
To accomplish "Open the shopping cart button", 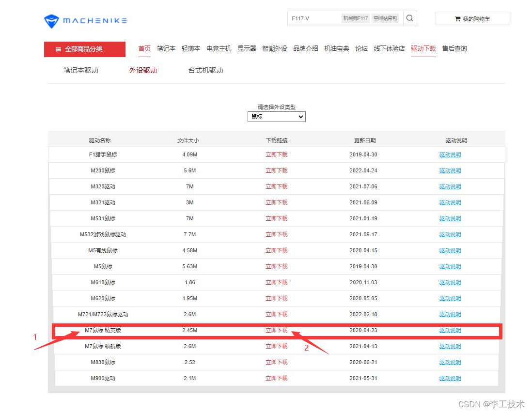I will [472, 19].
